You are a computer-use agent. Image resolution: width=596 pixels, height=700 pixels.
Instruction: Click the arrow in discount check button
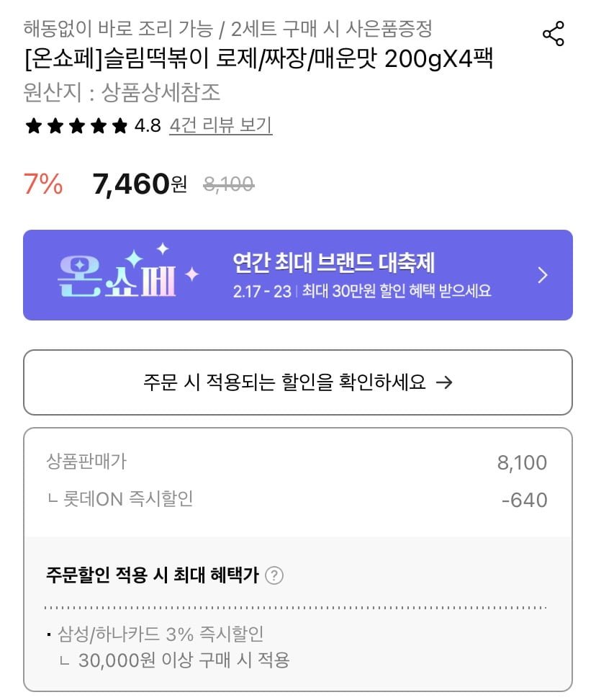click(x=445, y=382)
